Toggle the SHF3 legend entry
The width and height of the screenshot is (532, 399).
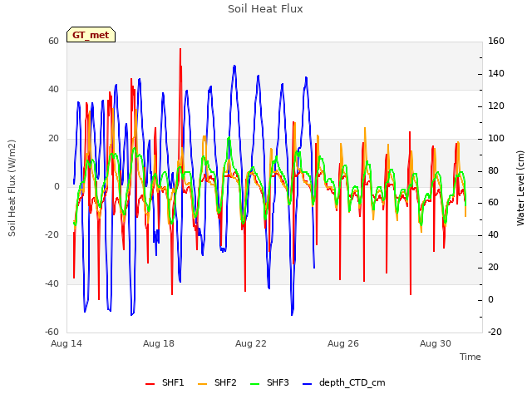click(x=269, y=383)
